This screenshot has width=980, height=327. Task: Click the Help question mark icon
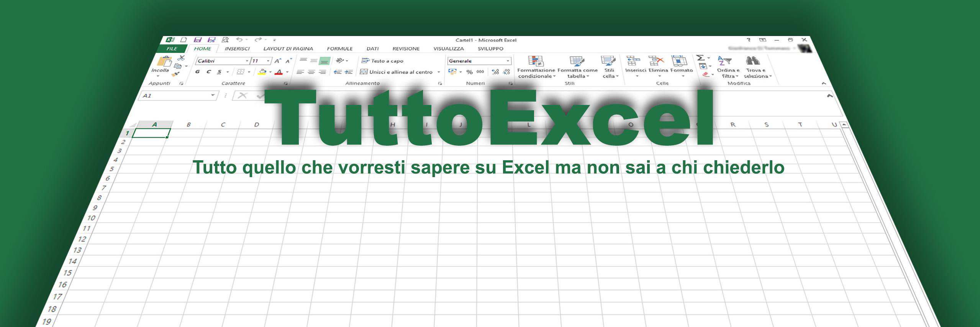(749, 39)
